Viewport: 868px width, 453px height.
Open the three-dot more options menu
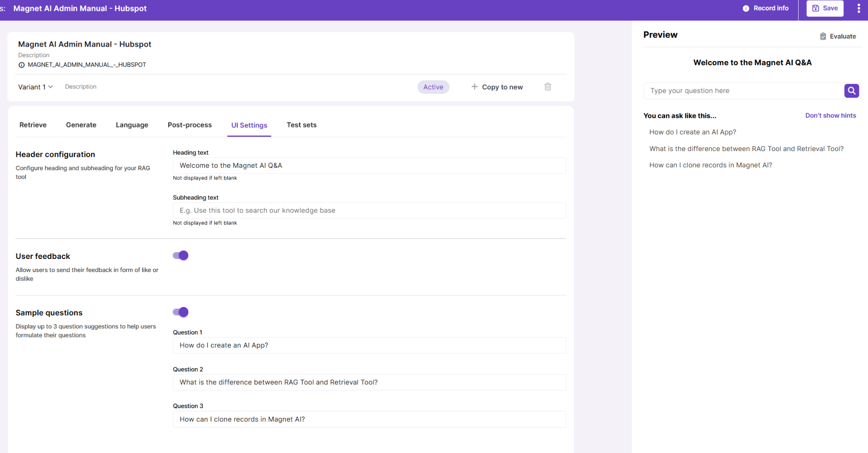[x=858, y=9]
